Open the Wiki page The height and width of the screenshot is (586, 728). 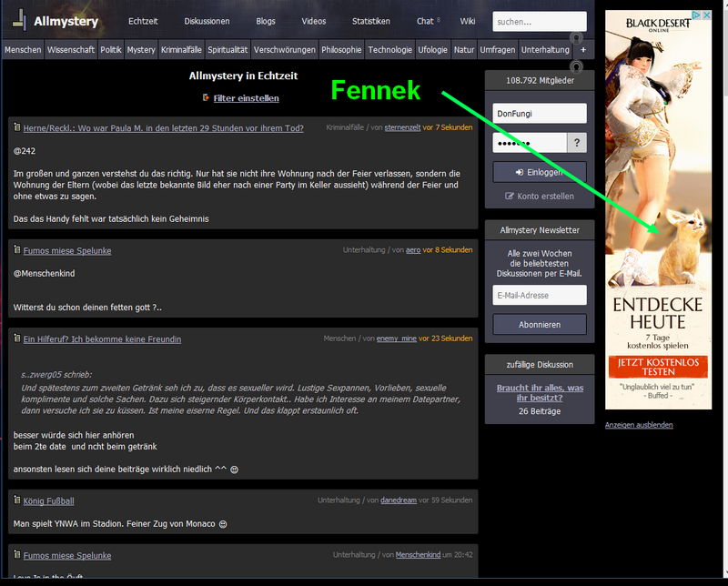coord(468,21)
